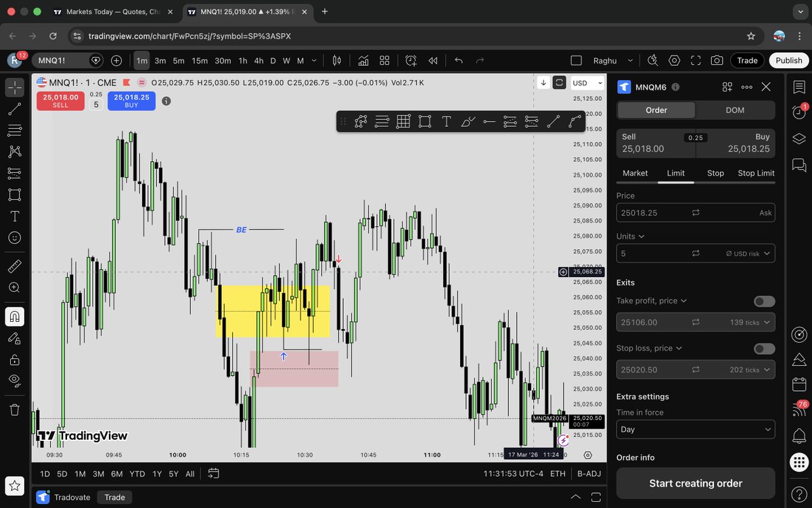Click the Publish button
Screen dimensions: 812x508
tap(789, 60)
